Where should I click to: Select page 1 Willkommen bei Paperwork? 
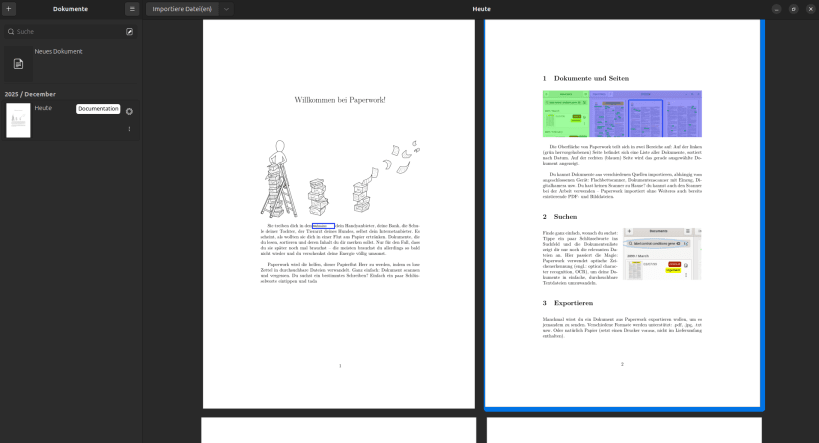pos(339,214)
